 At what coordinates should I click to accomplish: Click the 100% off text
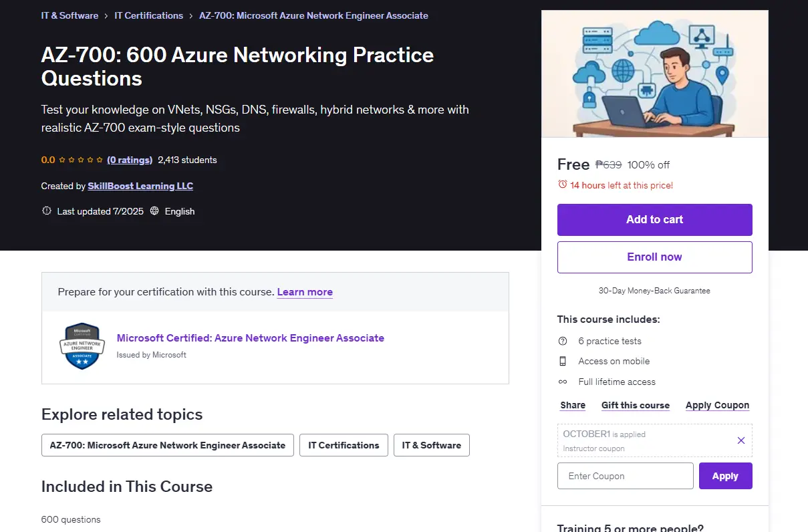pos(648,164)
